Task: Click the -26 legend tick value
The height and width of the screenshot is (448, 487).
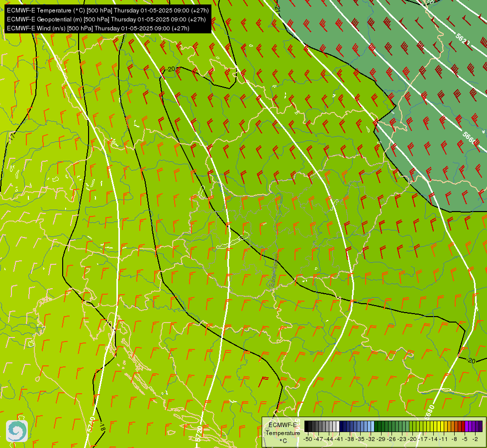Action: click(x=391, y=439)
